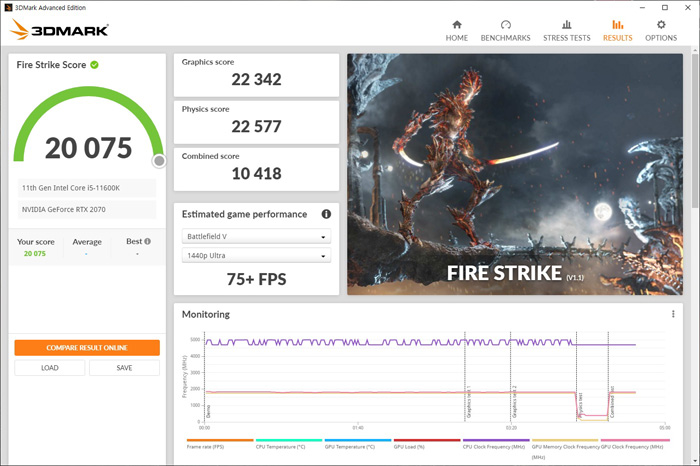Screen dimensions: 700x466
Task: Click the main score 20 075
Action: coord(88,148)
